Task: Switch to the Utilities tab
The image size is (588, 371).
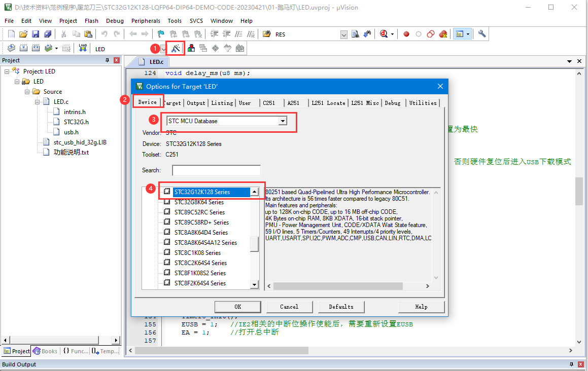Action: coord(423,103)
